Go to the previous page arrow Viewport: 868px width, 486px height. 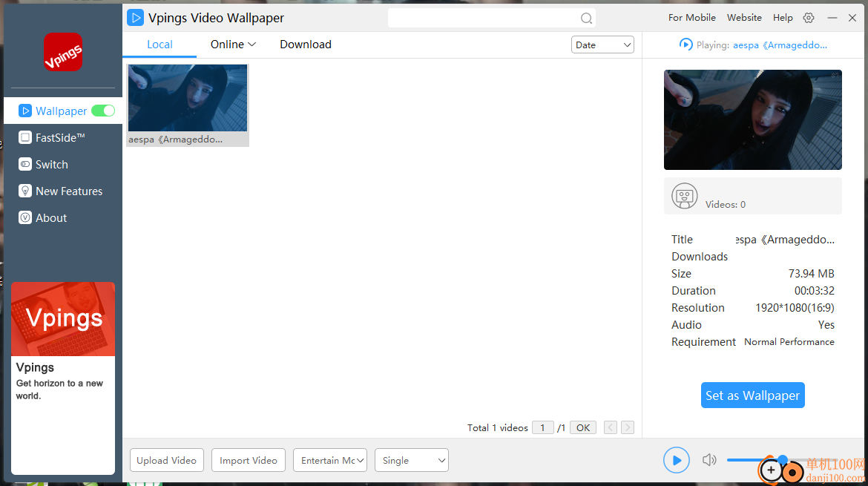[x=610, y=427]
